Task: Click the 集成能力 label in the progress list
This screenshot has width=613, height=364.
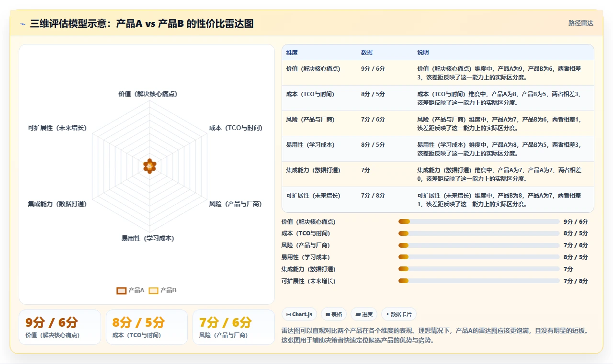Action: click(x=308, y=269)
